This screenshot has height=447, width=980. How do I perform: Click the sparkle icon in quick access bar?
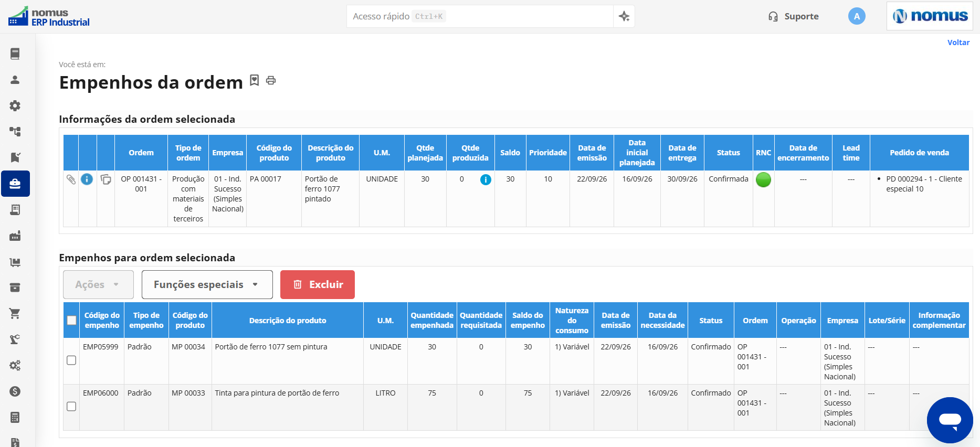point(624,16)
